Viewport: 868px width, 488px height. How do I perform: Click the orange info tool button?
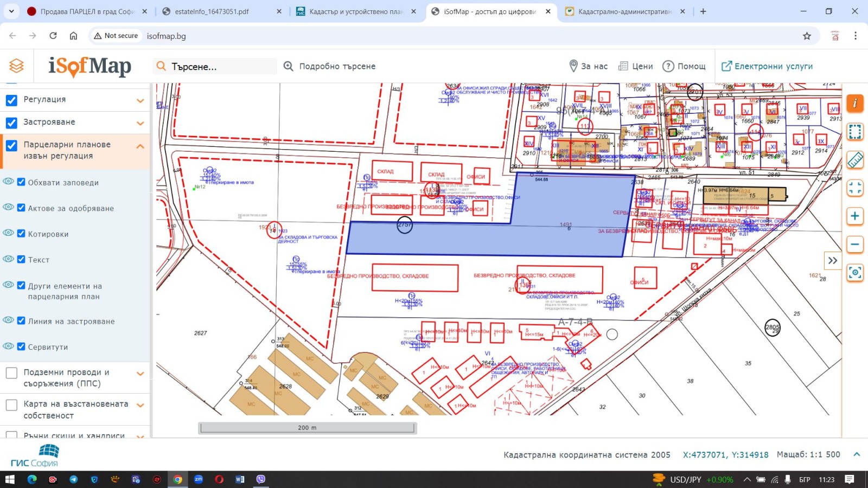tap(854, 103)
